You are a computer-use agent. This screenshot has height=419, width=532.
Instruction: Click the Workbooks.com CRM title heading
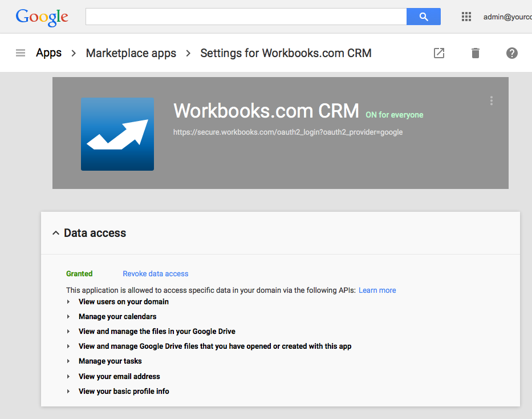[266, 111]
